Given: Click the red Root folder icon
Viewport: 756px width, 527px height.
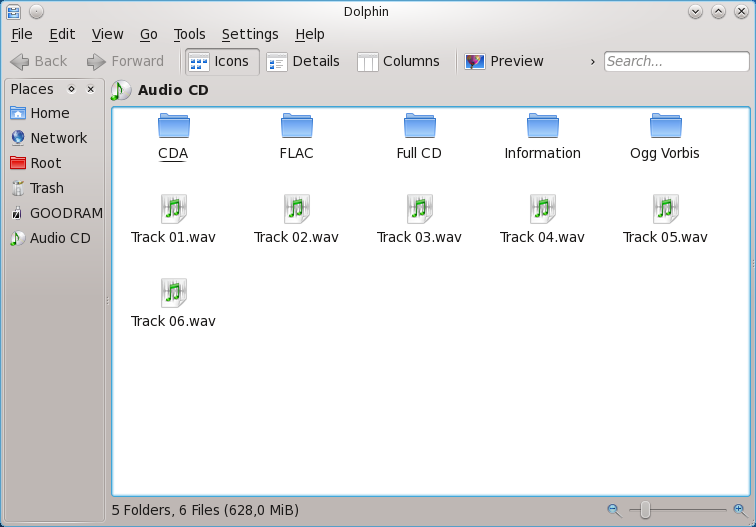Looking at the screenshot, I should click(x=18, y=163).
